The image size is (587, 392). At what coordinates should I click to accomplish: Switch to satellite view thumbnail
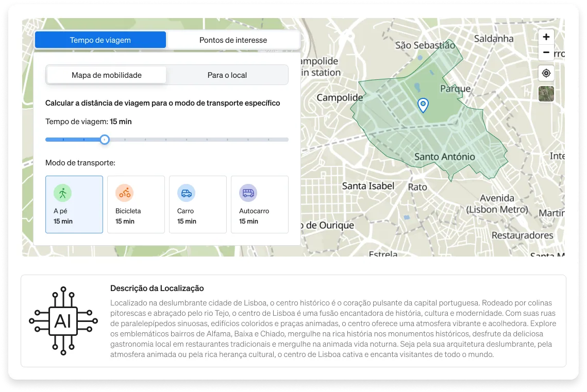546,94
